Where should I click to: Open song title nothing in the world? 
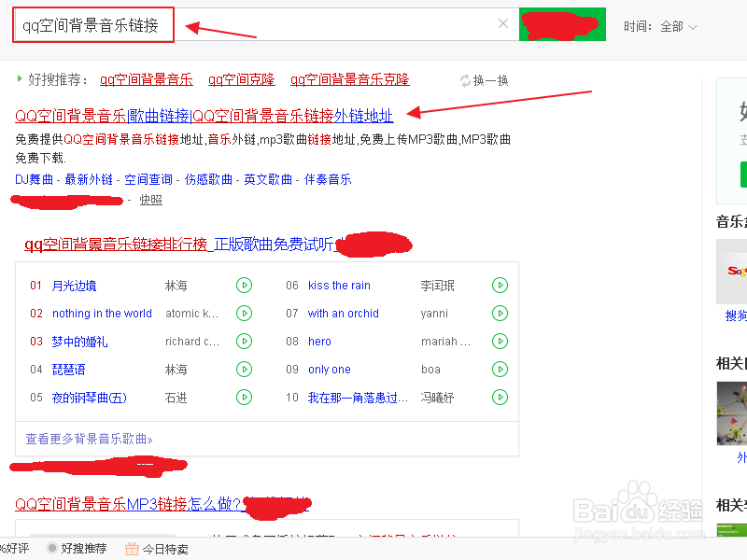tap(102, 314)
